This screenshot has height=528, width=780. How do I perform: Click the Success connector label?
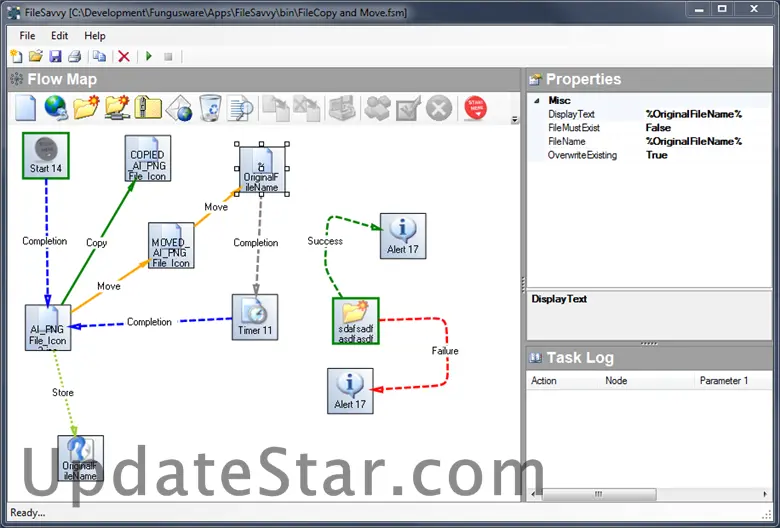tap(325, 241)
